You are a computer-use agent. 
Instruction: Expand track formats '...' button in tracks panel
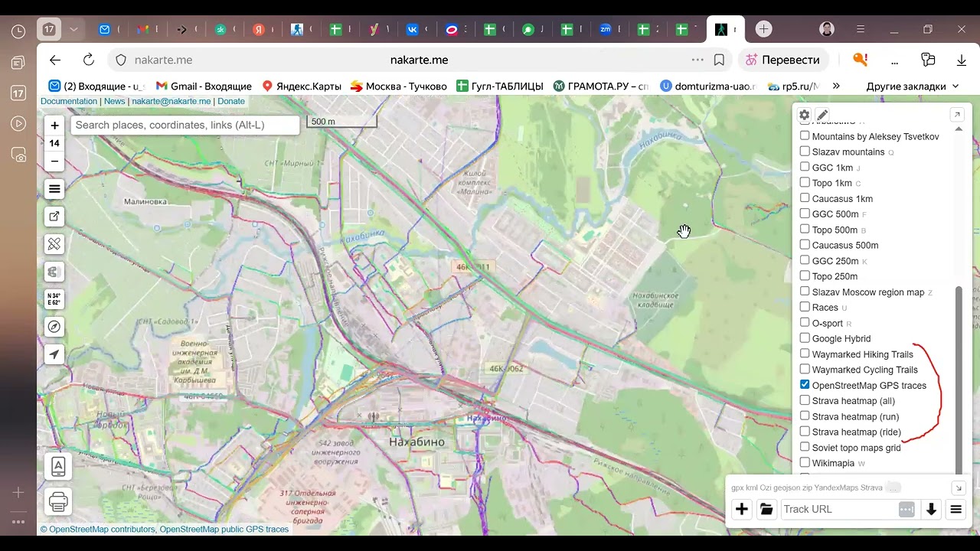click(894, 487)
